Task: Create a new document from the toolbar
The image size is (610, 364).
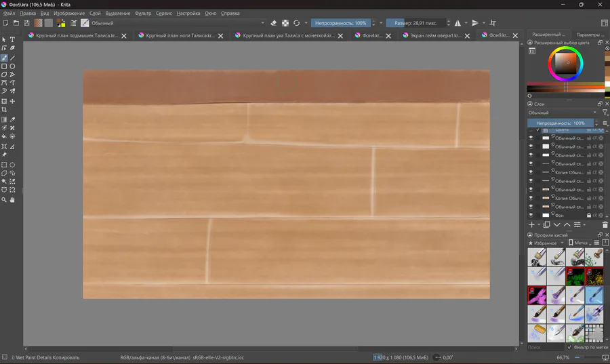Action: 5,23
